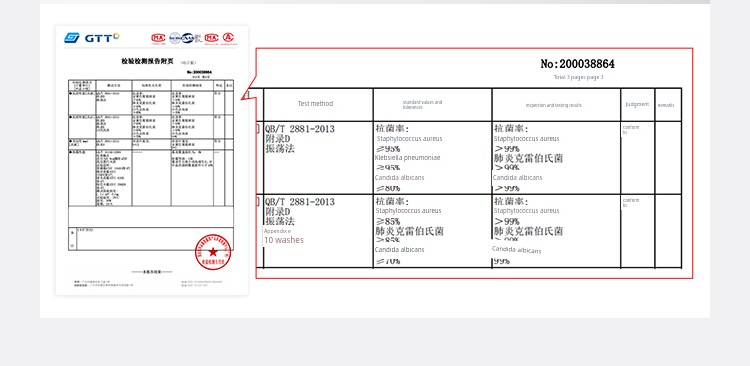750x366 pixels.
Task: Click the 'Total 3 pages page 3' text
Action: click(578, 77)
